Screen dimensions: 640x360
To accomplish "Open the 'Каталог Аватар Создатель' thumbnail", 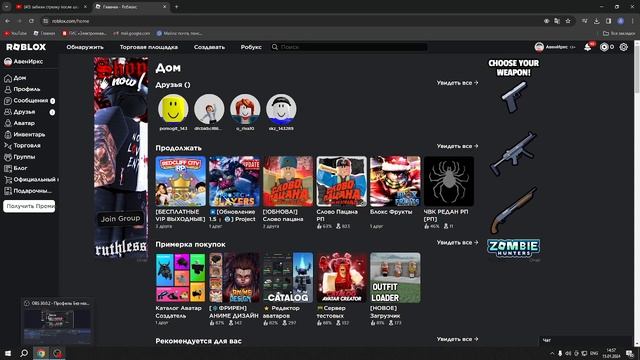I will (x=181, y=278).
